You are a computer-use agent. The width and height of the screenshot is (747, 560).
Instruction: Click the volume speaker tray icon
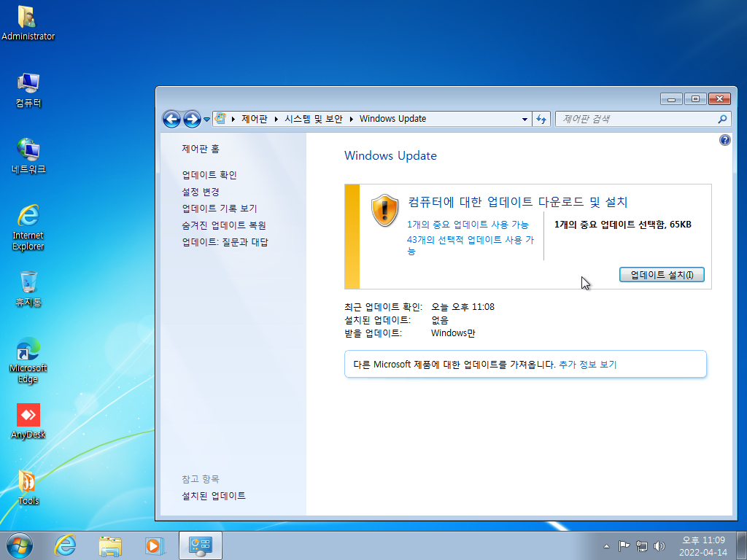coord(659,546)
